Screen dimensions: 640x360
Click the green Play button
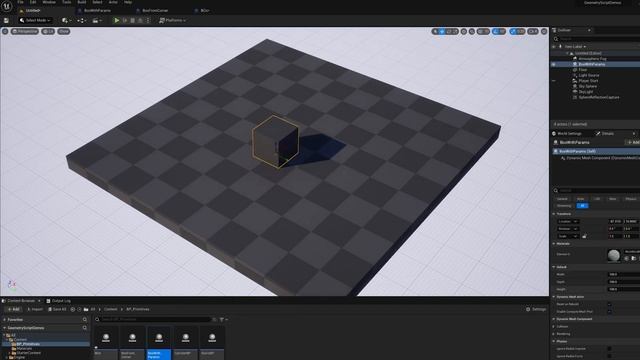(117, 20)
